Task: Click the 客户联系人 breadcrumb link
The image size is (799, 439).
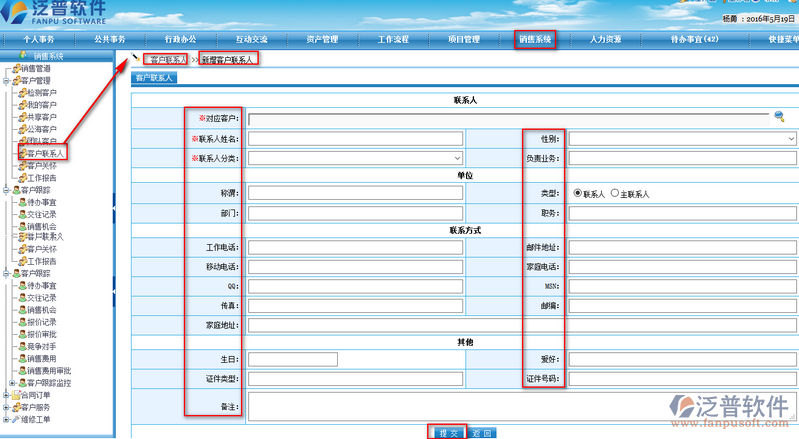Action: 169,60
